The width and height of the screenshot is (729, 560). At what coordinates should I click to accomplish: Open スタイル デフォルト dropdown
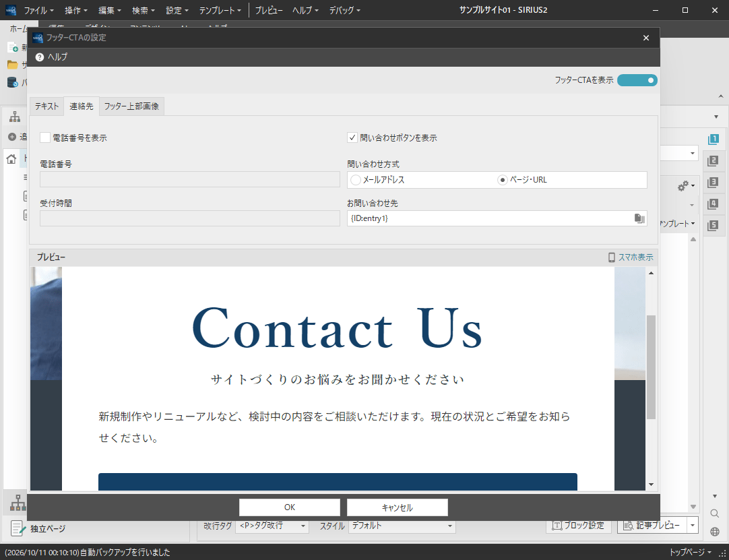(402, 526)
